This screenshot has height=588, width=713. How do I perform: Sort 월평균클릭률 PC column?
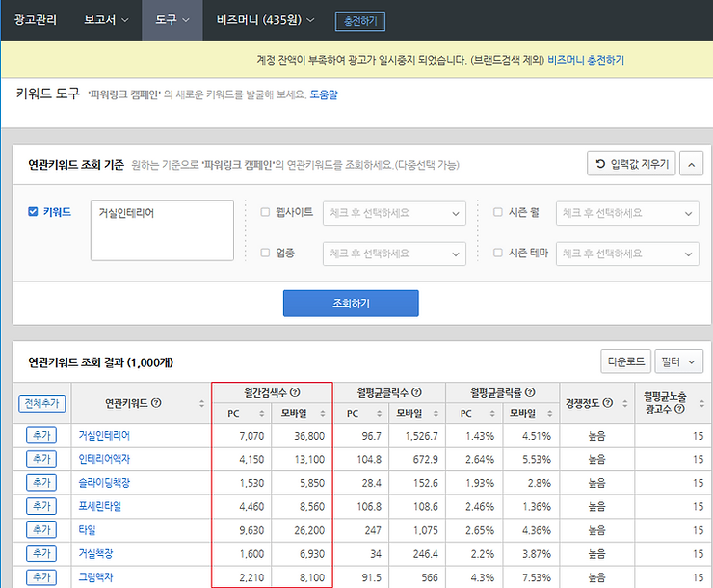[x=492, y=414]
